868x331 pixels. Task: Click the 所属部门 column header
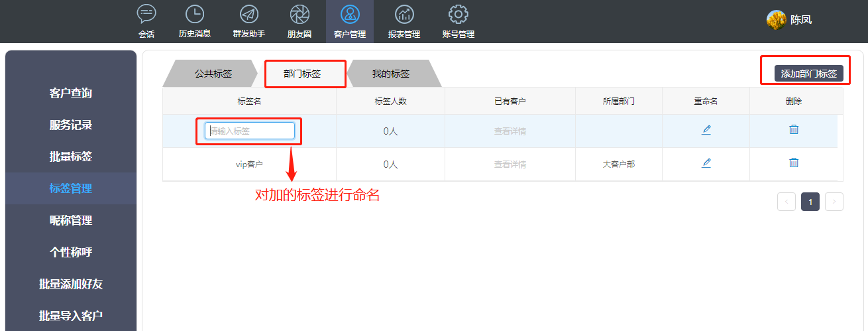[619, 101]
